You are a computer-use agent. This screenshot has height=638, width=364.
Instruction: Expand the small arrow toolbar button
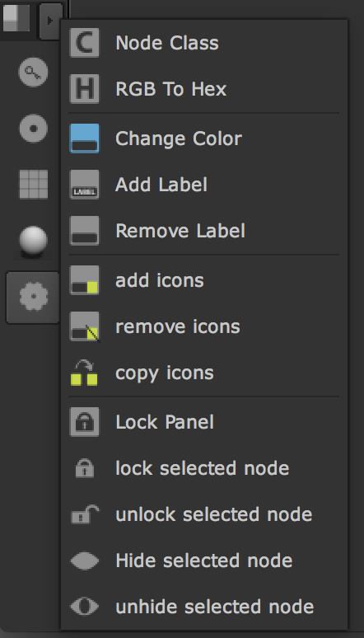click(x=51, y=21)
